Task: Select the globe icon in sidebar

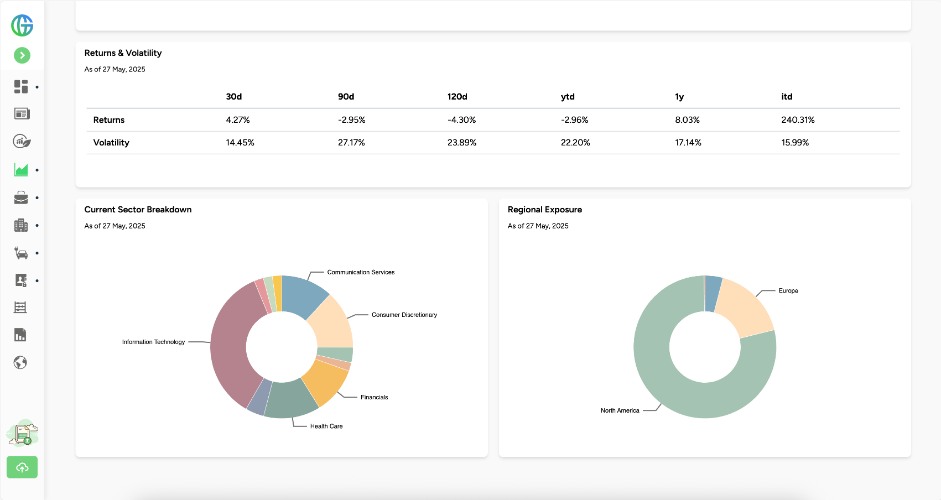Action: point(21,362)
